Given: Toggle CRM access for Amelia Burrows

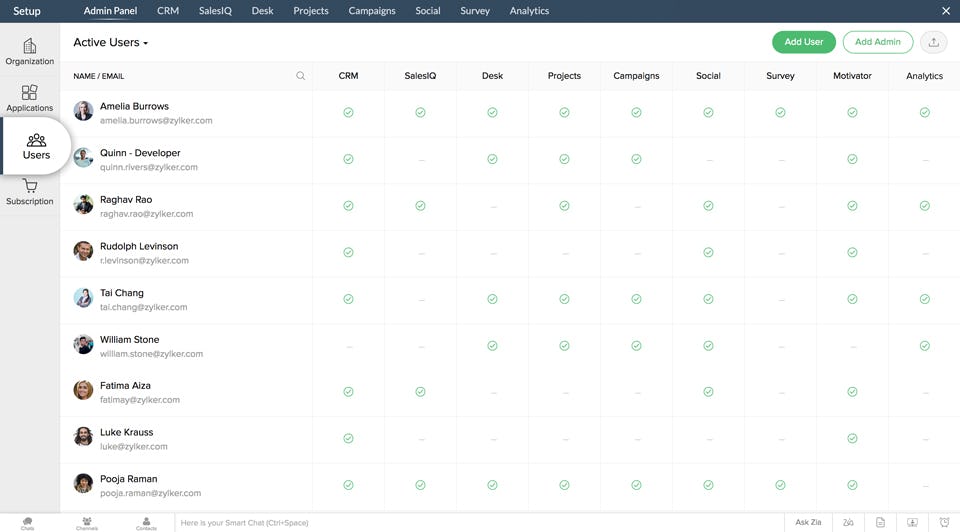Looking at the screenshot, I should point(348,113).
